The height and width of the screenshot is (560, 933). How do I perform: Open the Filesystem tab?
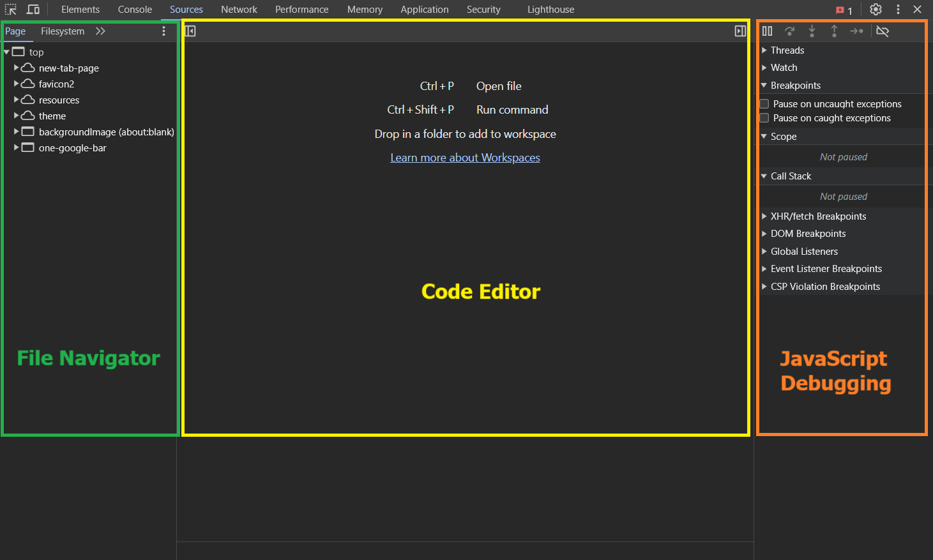(x=63, y=31)
